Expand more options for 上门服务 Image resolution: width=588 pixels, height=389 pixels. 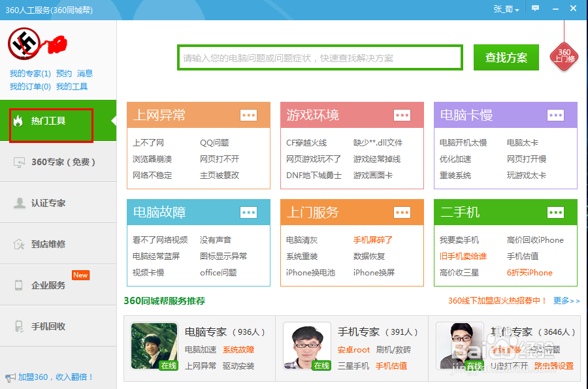pos(402,212)
